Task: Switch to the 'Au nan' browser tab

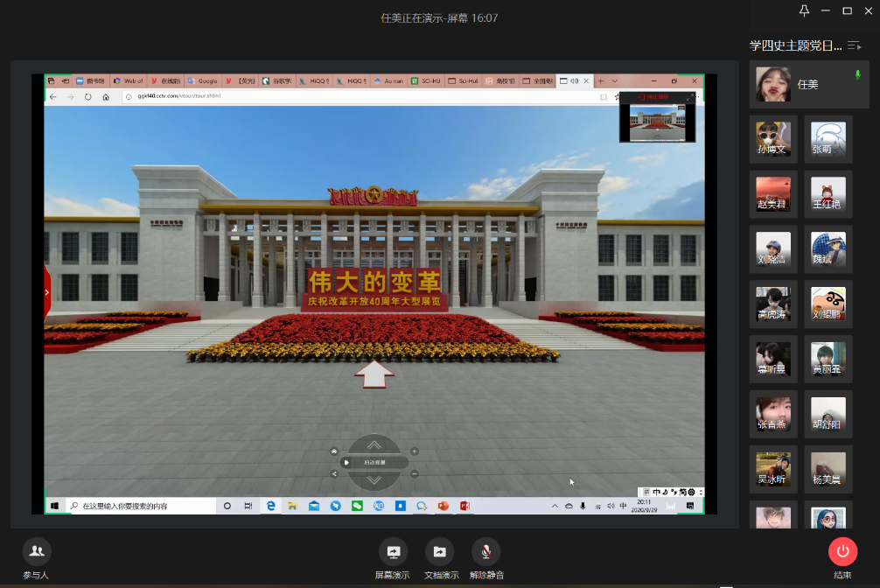Action: click(389, 80)
